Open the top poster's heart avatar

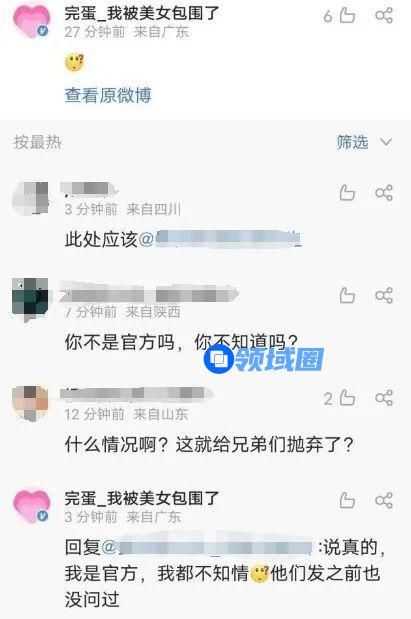[31, 22]
